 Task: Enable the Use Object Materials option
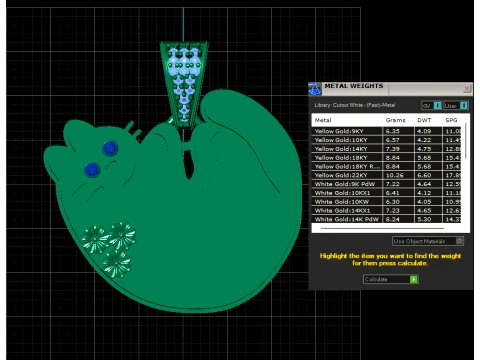click(428, 241)
